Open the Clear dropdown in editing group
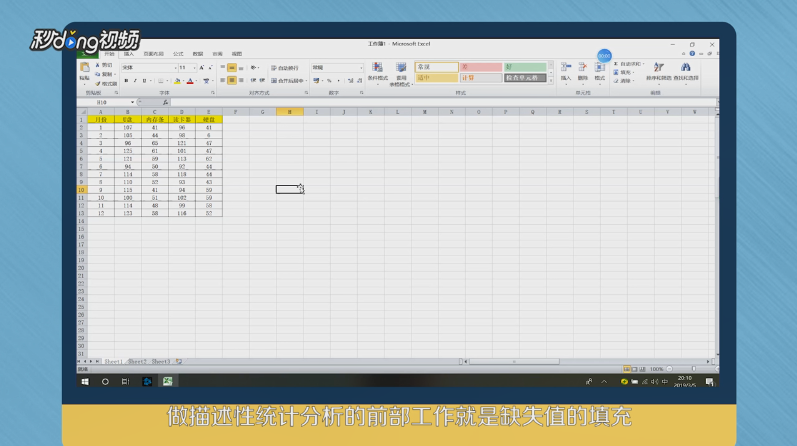Screen dimensions: 797x446 [623, 81]
